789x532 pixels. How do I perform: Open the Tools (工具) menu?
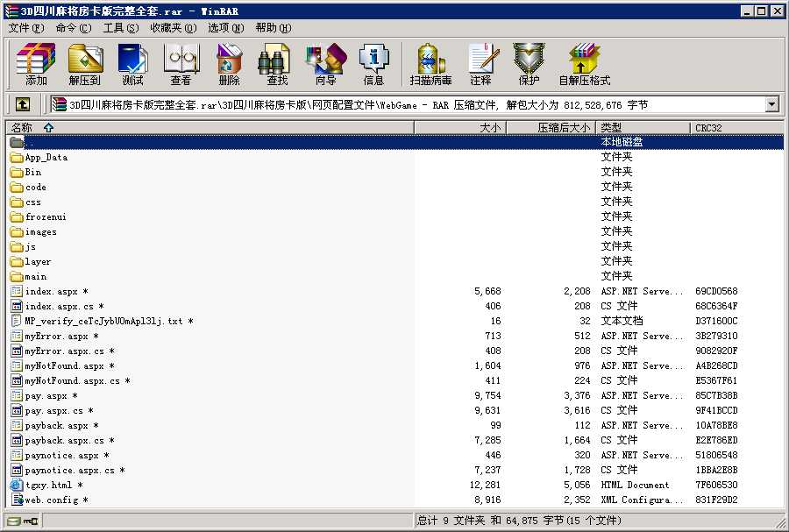tap(121, 28)
